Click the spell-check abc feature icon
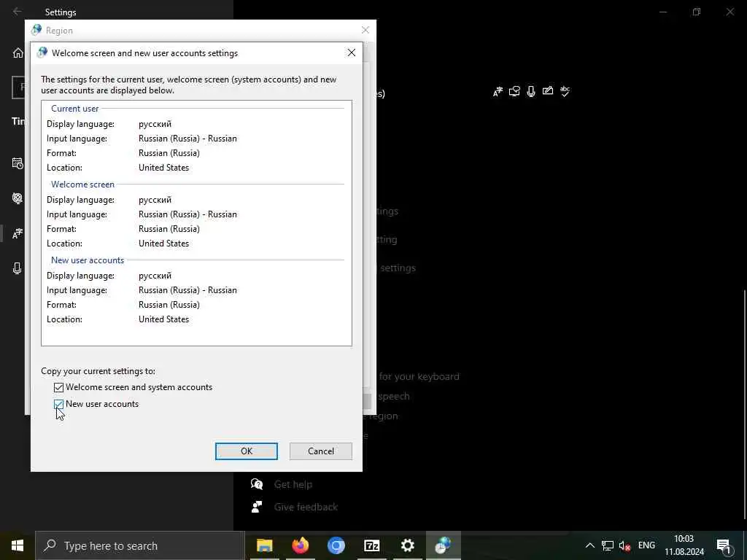This screenshot has height=560, width=747. pyautogui.click(x=565, y=91)
